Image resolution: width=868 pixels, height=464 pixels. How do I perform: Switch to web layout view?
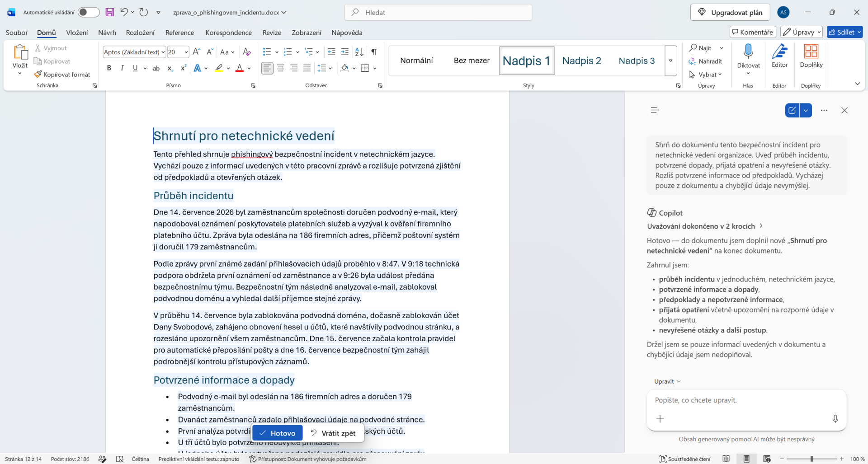tap(767, 459)
